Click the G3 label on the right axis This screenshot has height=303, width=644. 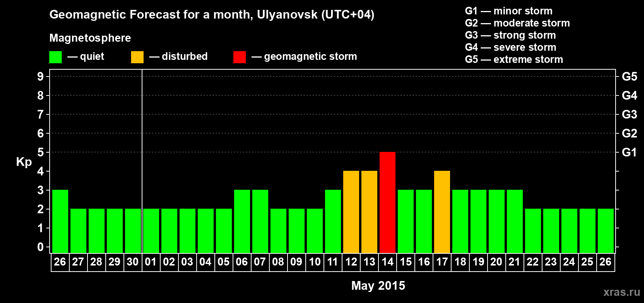630,114
